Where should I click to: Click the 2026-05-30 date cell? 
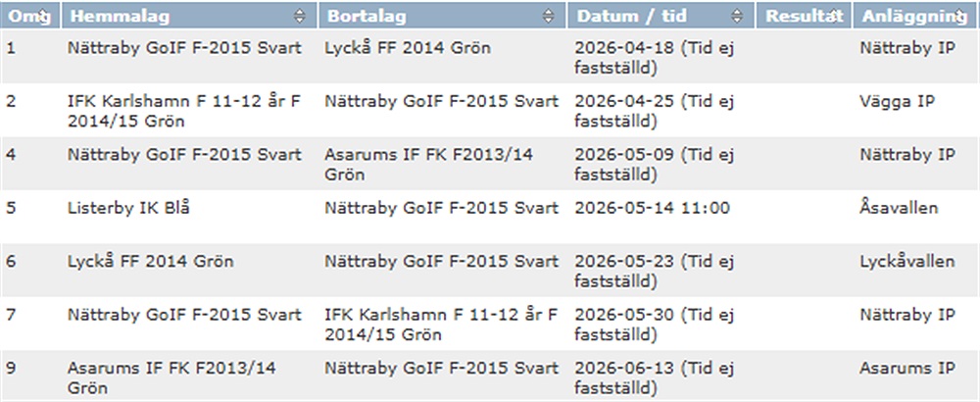[x=654, y=324]
